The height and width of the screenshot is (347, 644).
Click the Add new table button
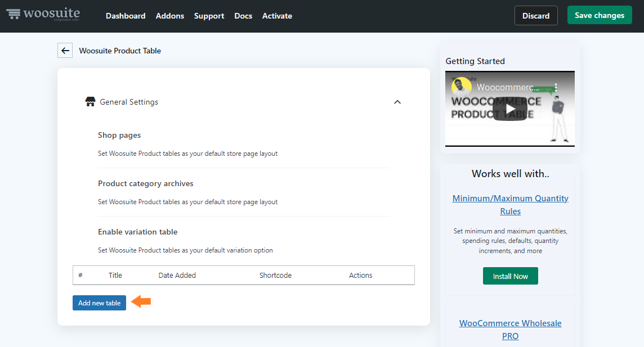pos(100,303)
